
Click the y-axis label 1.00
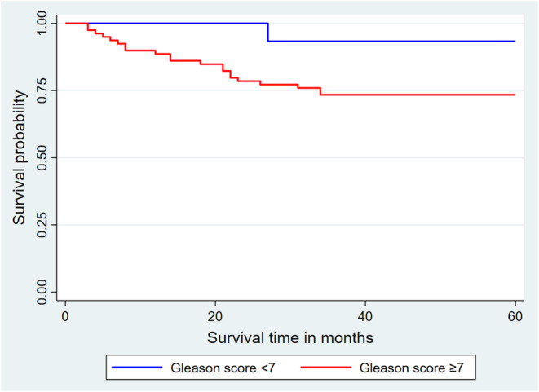(x=42, y=23)
